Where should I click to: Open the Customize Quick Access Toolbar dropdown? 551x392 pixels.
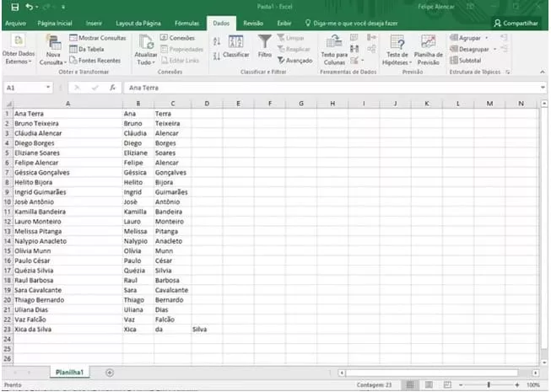tap(63, 7)
